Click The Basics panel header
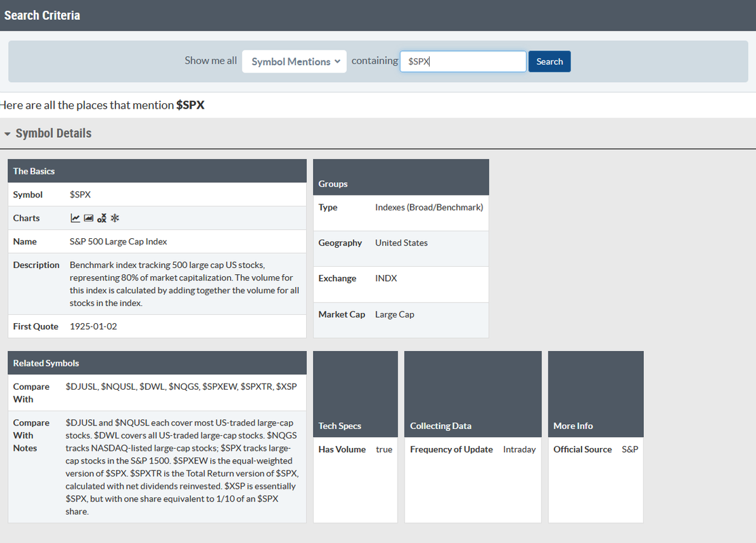Image resolution: width=756 pixels, height=543 pixels. tap(157, 171)
